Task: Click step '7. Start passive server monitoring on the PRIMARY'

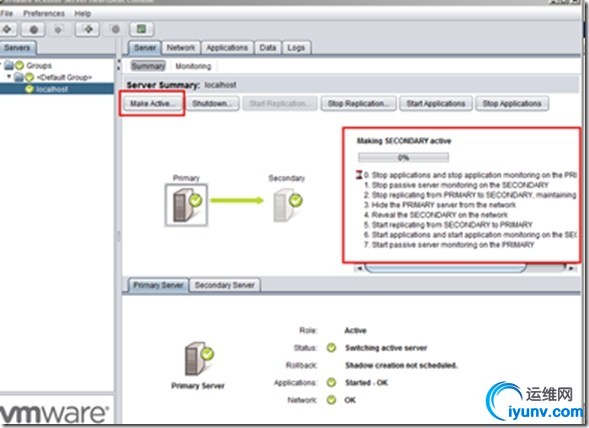Action: tap(449, 245)
